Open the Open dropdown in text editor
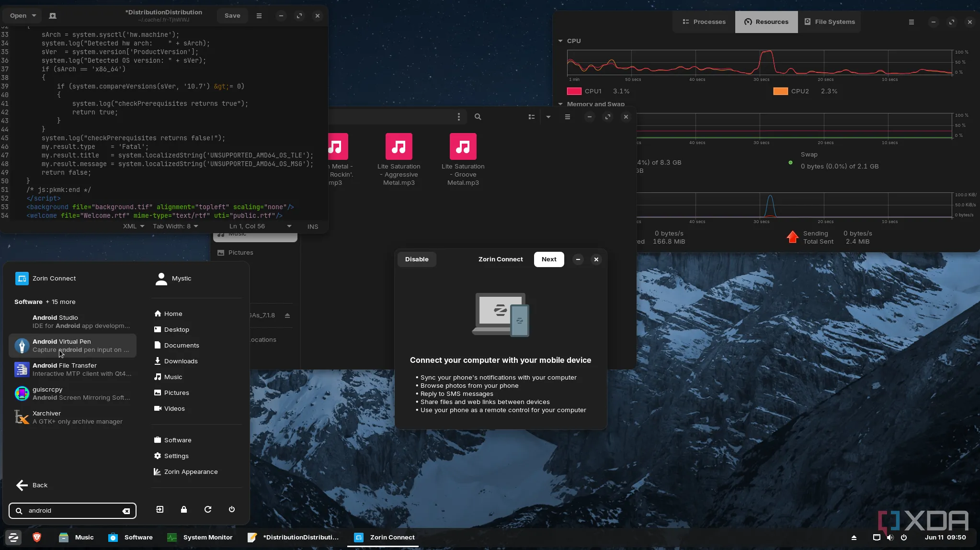 pyautogui.click(x=23, y=16)
